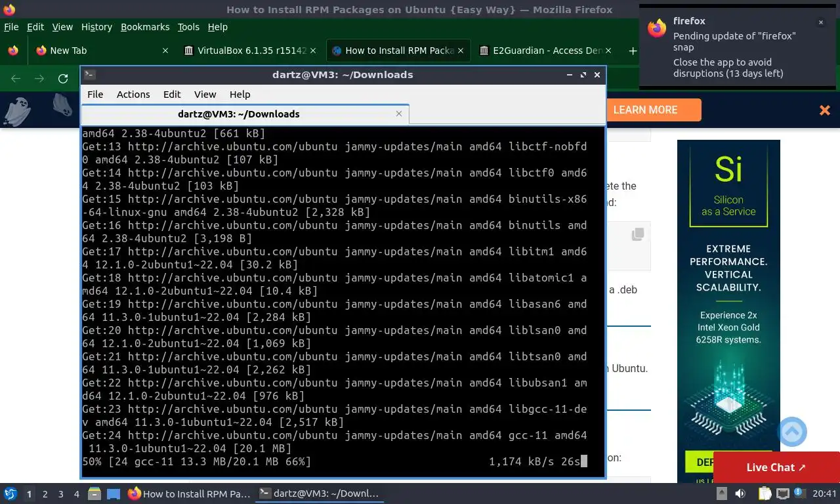Switch to VirtualBox 6.1.35 browser tab
Image resolution: width=840 pixels, height=504 pixels.
[x=251, y=51]
